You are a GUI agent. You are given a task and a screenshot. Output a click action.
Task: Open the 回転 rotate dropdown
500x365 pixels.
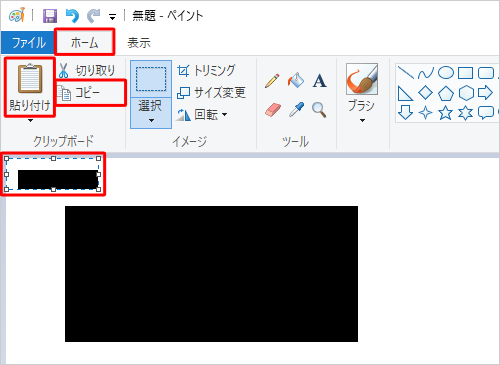(202, 115)
